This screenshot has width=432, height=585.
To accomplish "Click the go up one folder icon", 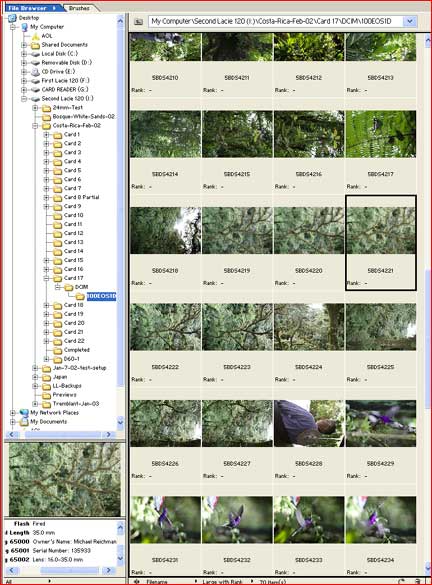I will coord(138,22).
